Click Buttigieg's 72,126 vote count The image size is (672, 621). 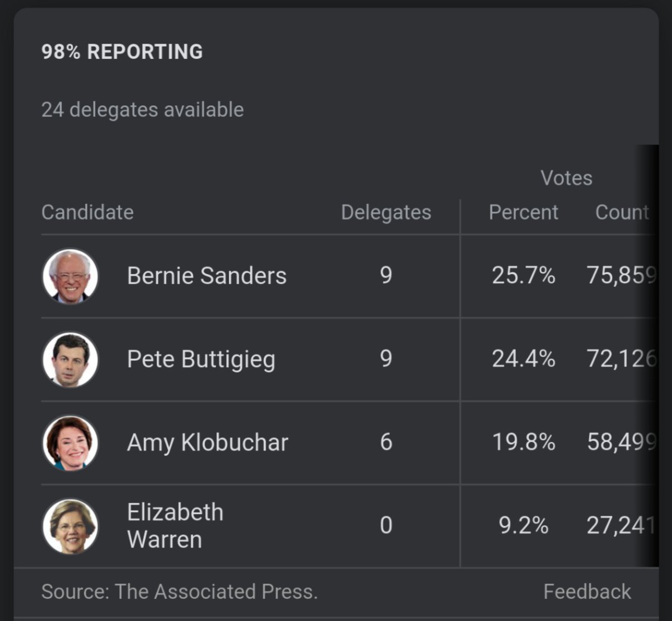pyautogui.click(x=621, y=359)
